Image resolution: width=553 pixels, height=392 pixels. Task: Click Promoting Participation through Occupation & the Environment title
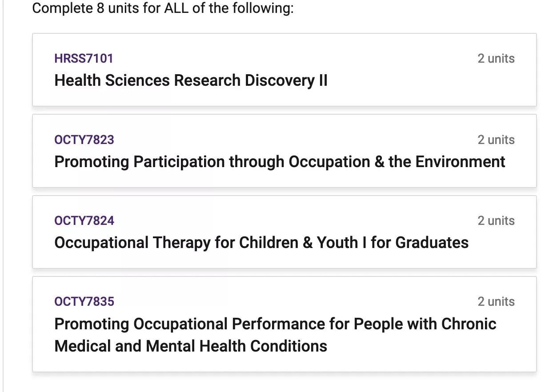tap(280, 162)
